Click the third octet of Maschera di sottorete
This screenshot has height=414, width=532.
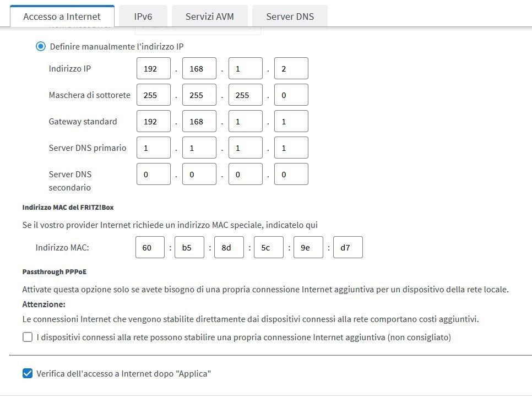point(245,95)
